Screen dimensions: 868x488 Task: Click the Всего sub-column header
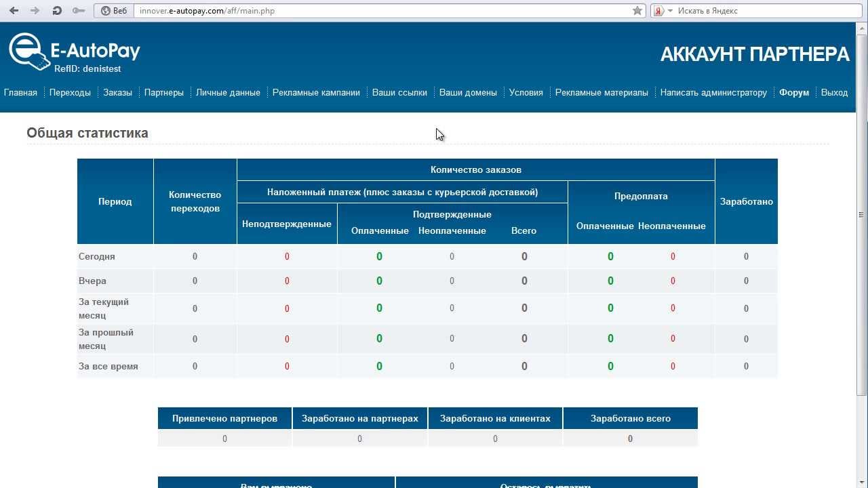524,230
